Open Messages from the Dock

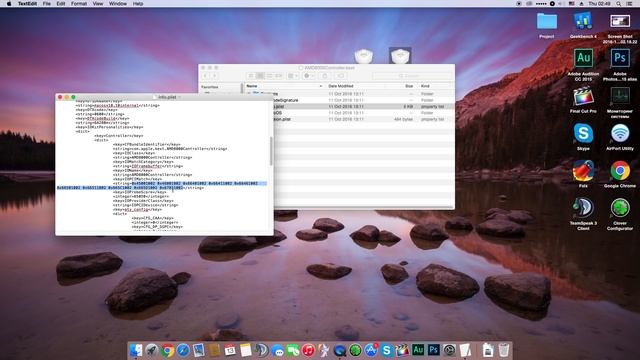pyautogui.click(x=277, y=350)
